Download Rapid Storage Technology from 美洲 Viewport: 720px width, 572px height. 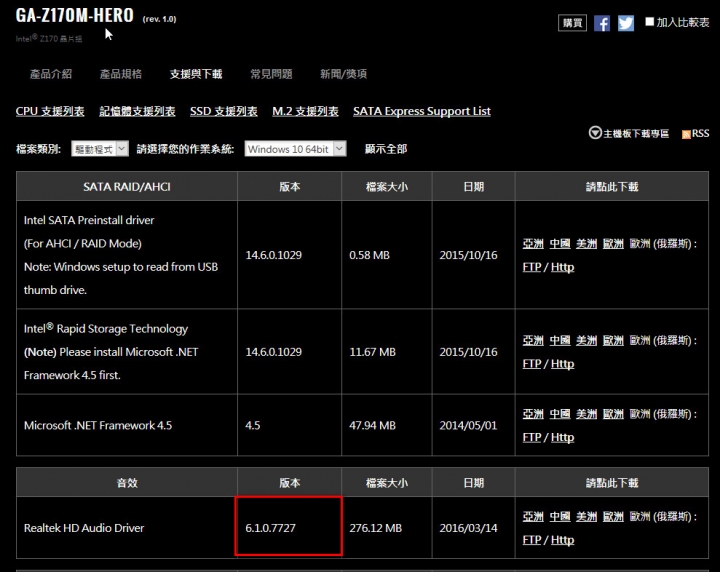(586, 341)
